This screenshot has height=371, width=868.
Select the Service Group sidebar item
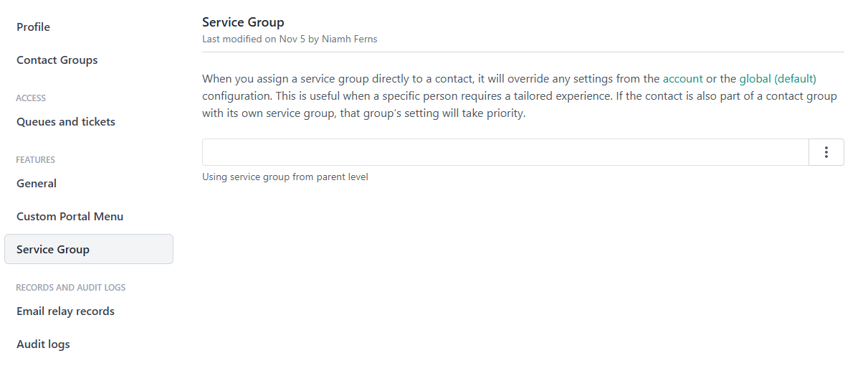[x=53, y=250]
